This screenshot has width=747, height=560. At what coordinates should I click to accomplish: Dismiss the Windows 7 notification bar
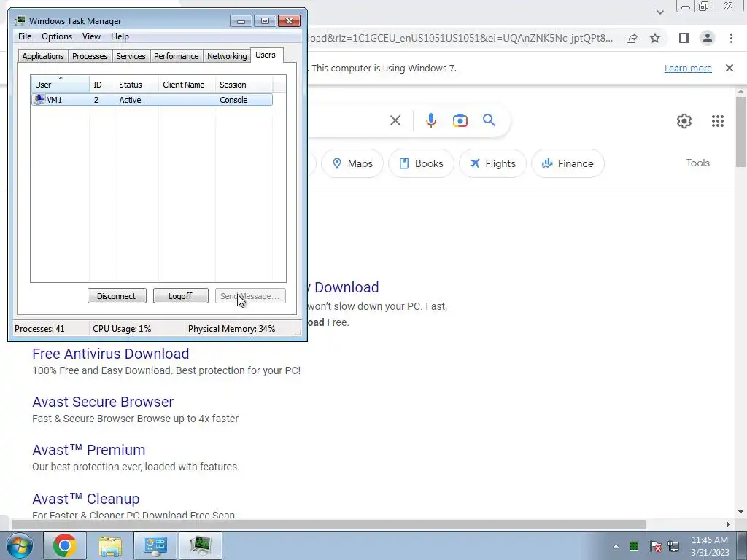tap(729, 68)
